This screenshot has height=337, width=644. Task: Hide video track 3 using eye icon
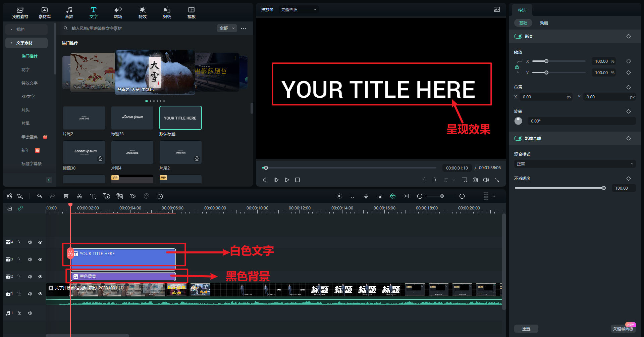point(40,259)
